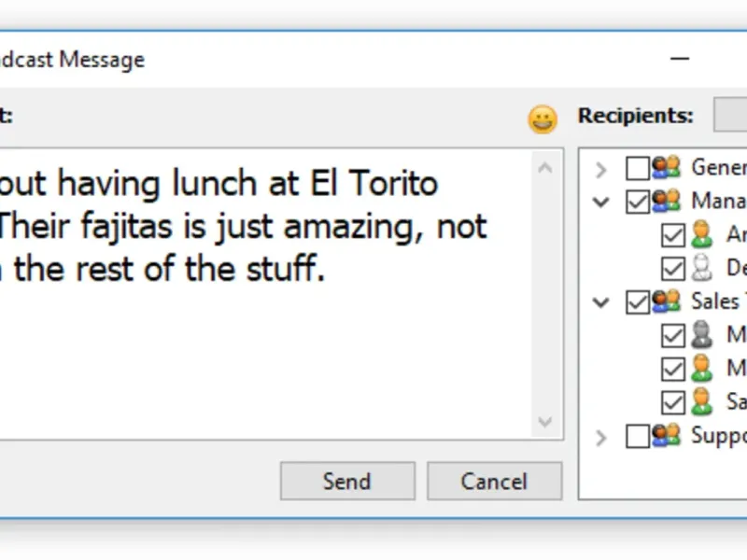Select the last orange user icon in Sales
The image size is (747, 560).
(x=701, y=402)
